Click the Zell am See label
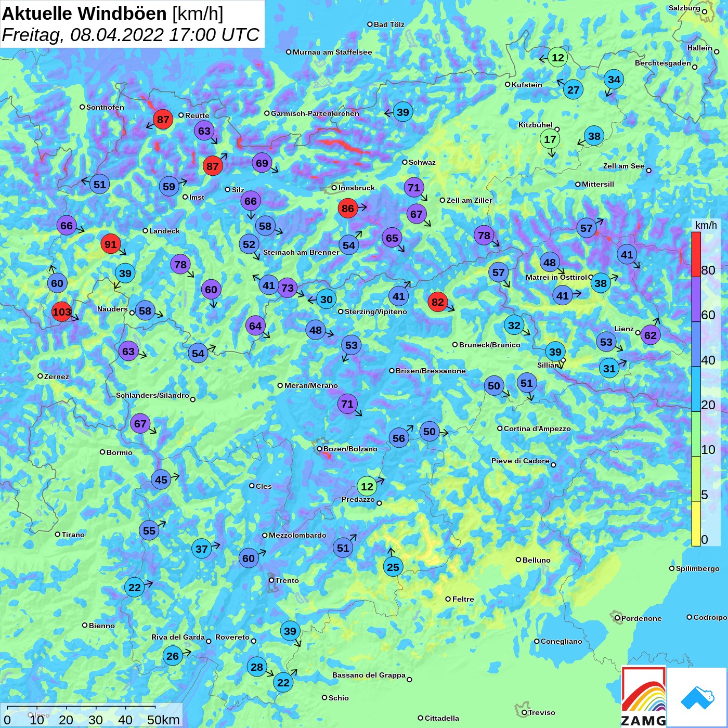728x728 pixels. pos(623,166)
